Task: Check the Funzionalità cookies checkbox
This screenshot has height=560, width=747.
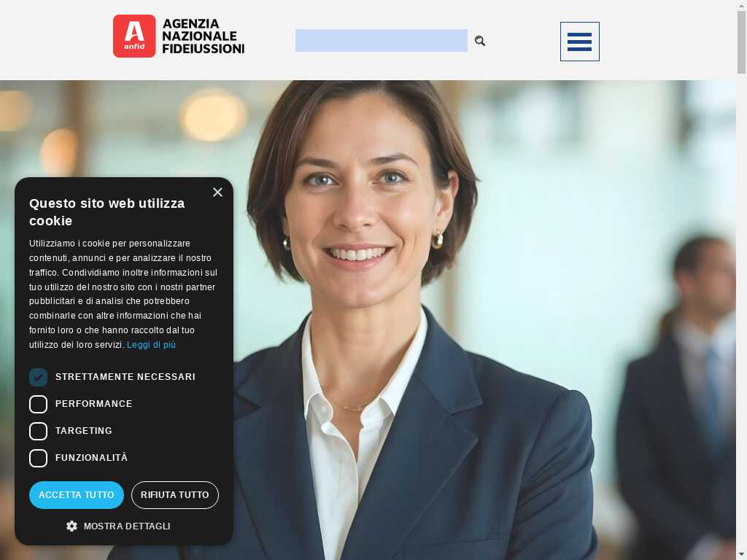Action: click(38, 458)
